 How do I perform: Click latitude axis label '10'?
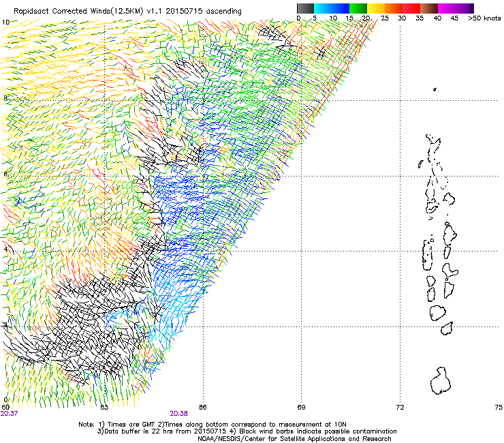5,22
